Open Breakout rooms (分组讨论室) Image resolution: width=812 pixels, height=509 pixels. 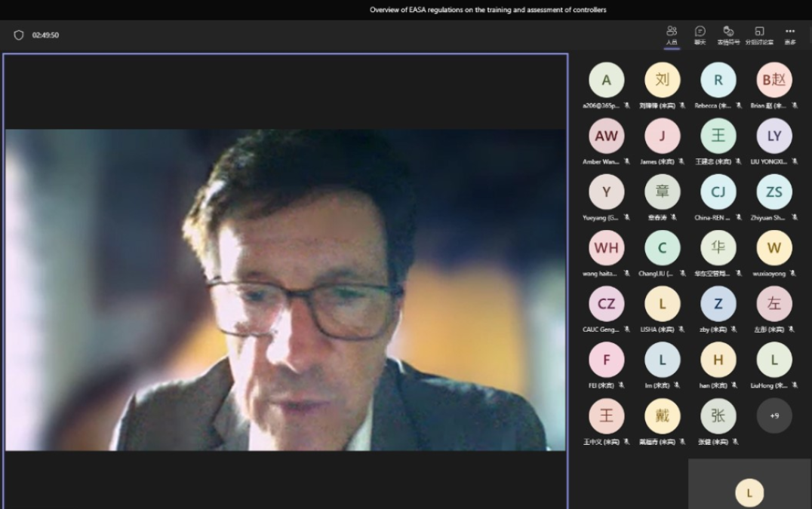click(x=759, y=35)
